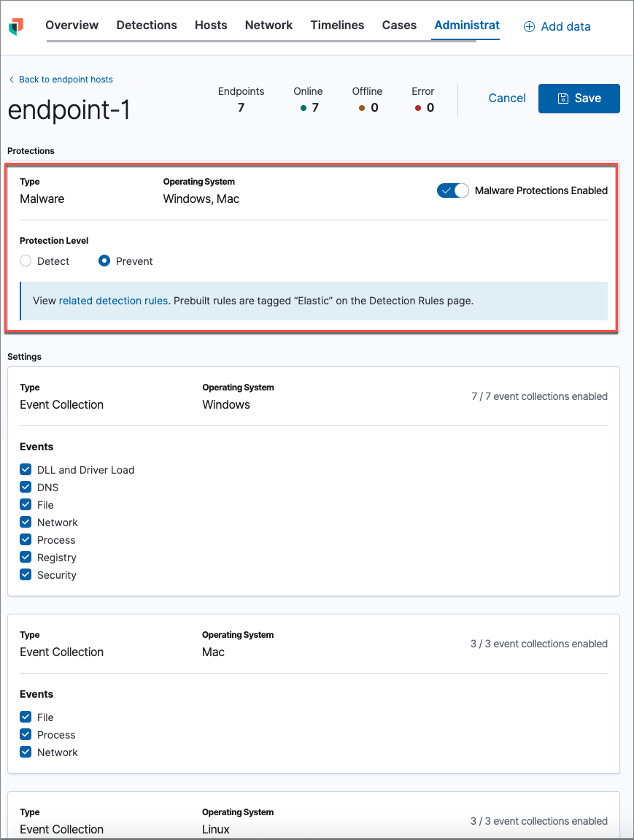Uncheck DLL and Driver Load events

pos(26,470)
